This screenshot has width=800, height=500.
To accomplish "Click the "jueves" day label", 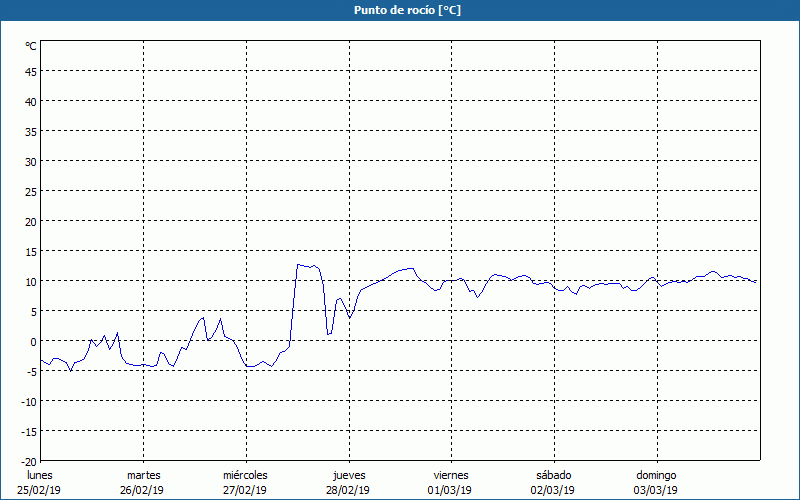I will click(349, 475).
